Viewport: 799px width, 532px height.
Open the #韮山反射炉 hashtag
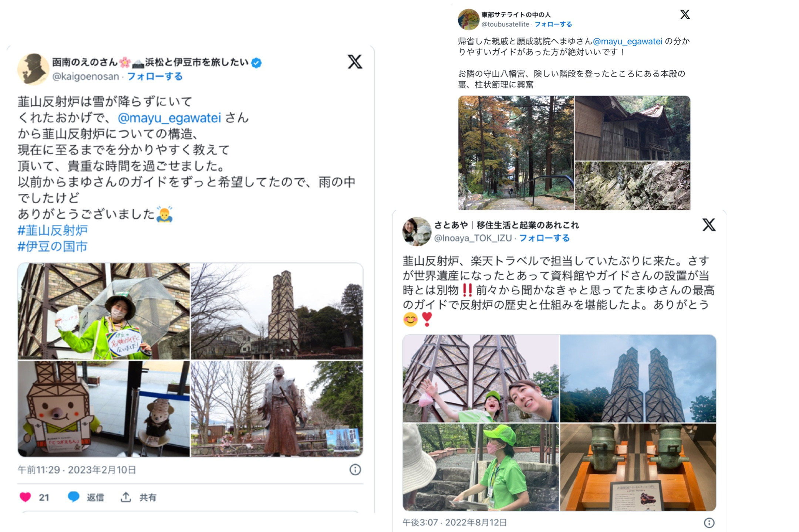pyautogui.click(x=53, y=230)
